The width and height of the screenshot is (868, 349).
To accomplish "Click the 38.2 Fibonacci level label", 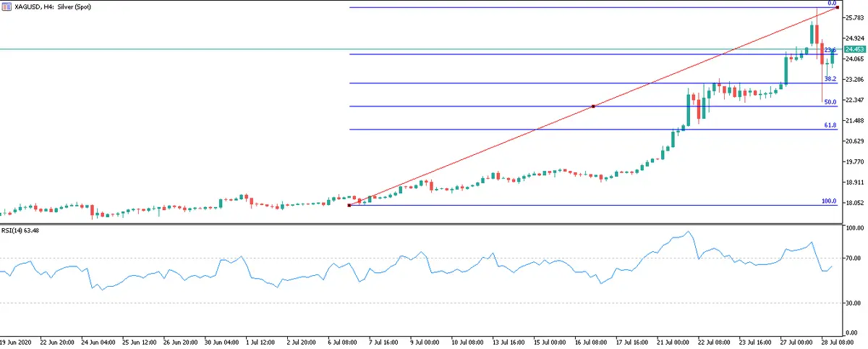I will (x=830, y=78).
